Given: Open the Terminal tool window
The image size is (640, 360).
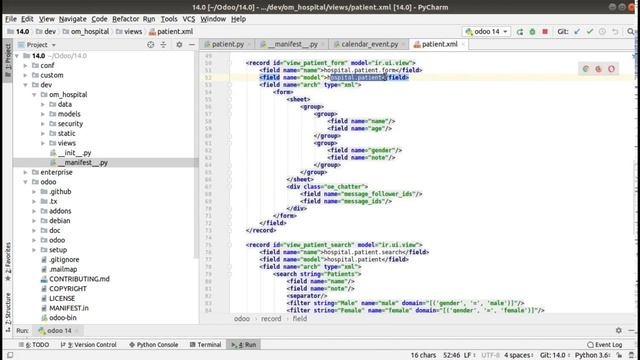Looking at the screenshot, I should point(205,345).
